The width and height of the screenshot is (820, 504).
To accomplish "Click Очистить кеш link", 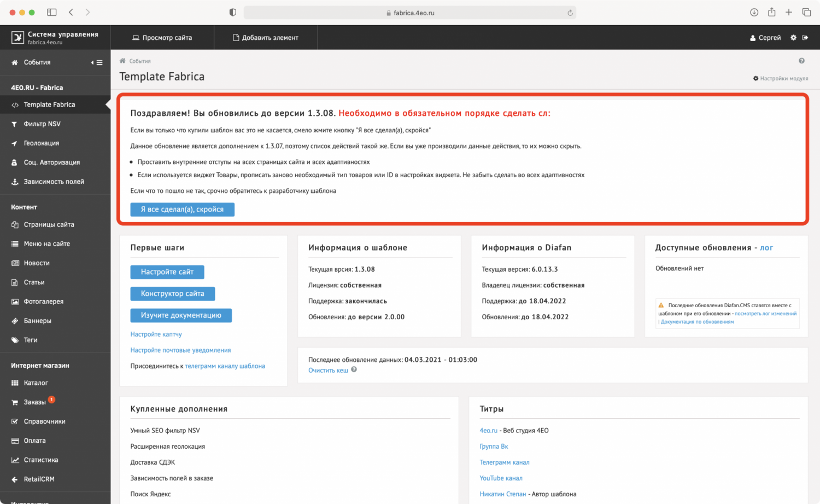I will click(328, 371).
